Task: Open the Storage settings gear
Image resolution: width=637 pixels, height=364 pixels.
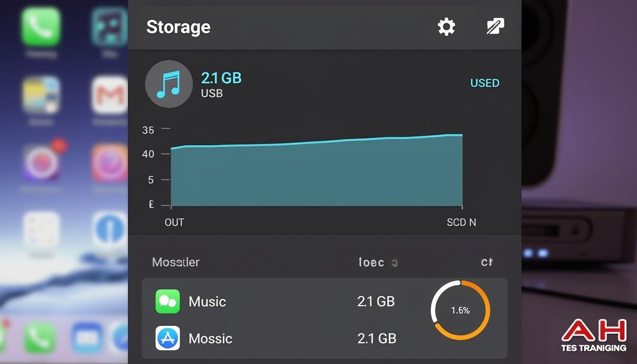Action: point(446,27)
